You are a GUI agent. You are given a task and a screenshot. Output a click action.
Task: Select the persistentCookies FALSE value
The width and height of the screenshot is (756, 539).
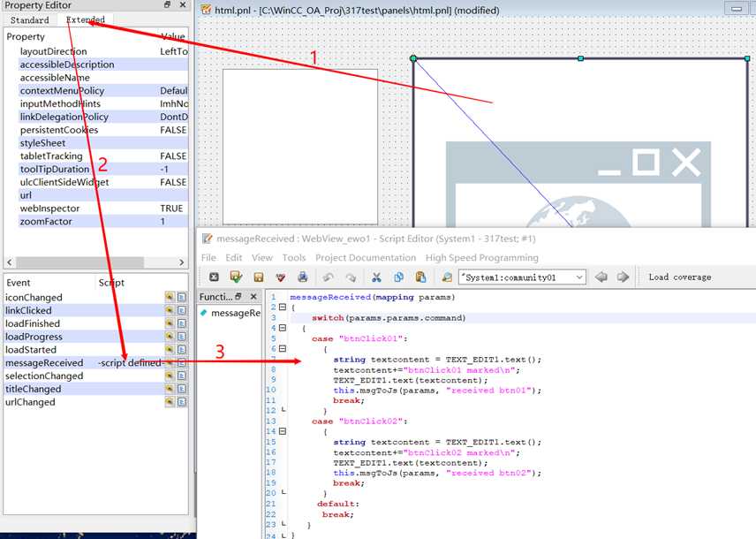click(173, 130)
